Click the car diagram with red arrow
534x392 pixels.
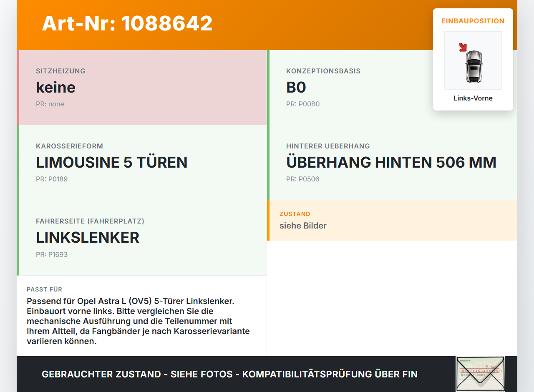pos(473,60)
